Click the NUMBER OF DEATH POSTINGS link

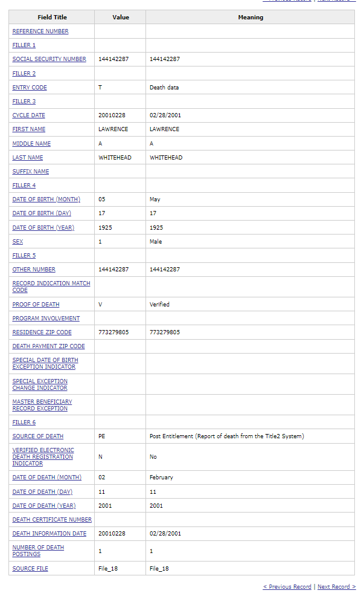click(38, 548)
